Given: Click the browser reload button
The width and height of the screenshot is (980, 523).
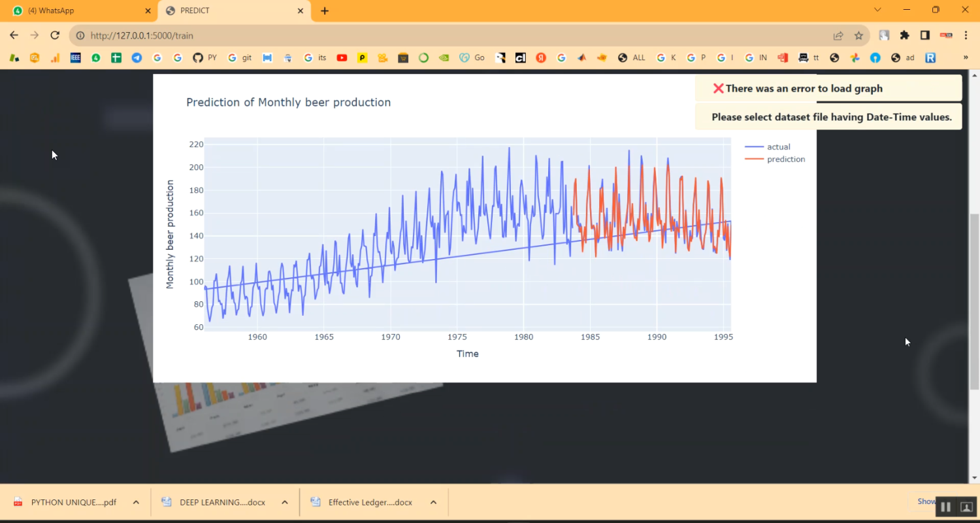Looking at the screenshot, I should (55, 35).
